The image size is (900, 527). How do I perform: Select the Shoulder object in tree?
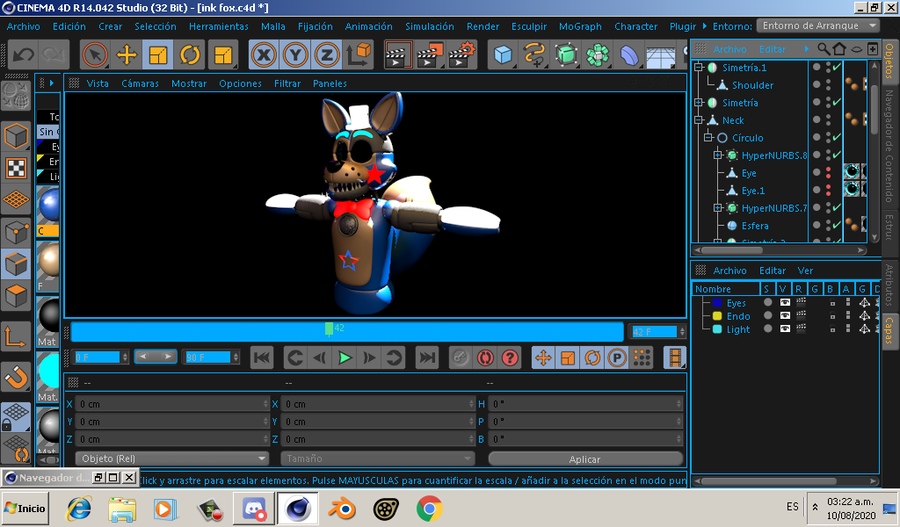752,85
